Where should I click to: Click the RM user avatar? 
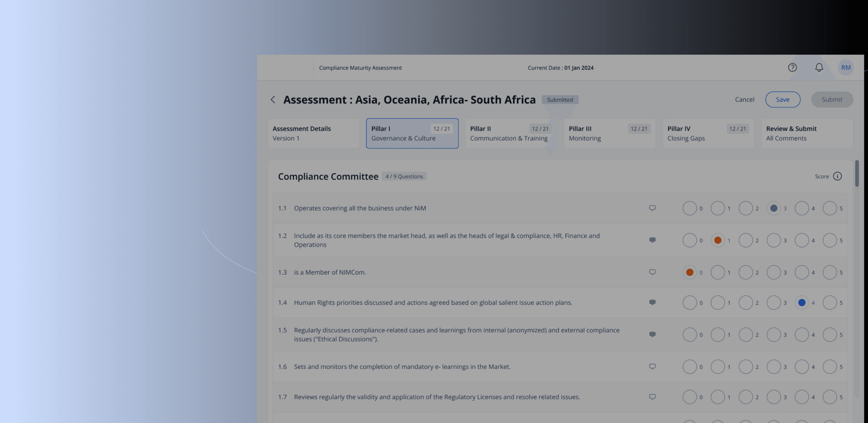[845, 68]
